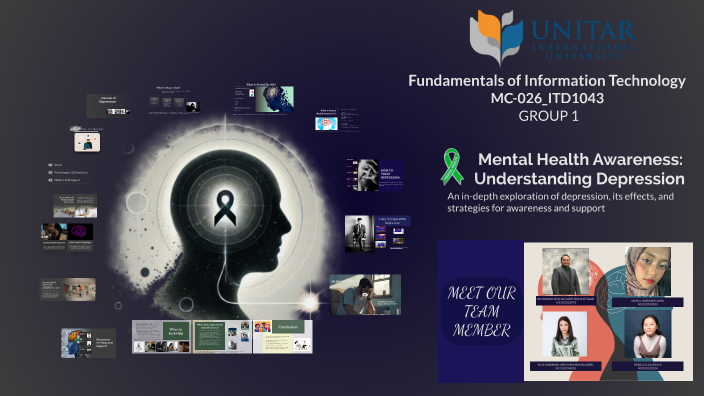Screen dimensions: 704x396
Task: Open the slide with four small images in a row
Action: point(175,100)
